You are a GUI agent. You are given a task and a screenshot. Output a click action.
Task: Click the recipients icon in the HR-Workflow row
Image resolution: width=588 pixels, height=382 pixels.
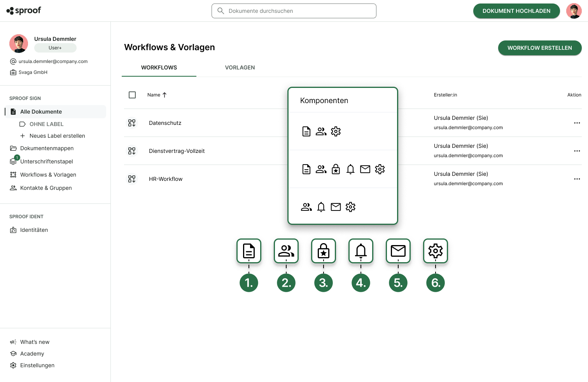click(306, 207)
